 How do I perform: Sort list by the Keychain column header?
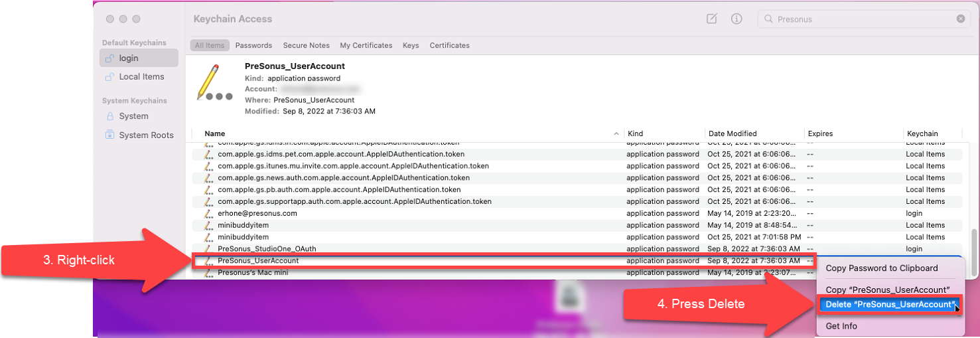(922, 133)
